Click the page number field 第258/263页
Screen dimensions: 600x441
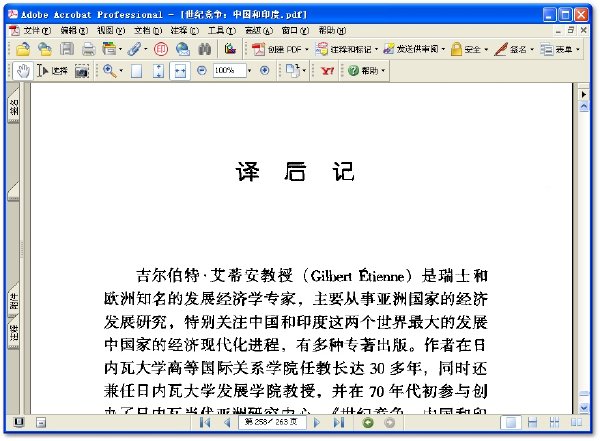click(272, 422)
